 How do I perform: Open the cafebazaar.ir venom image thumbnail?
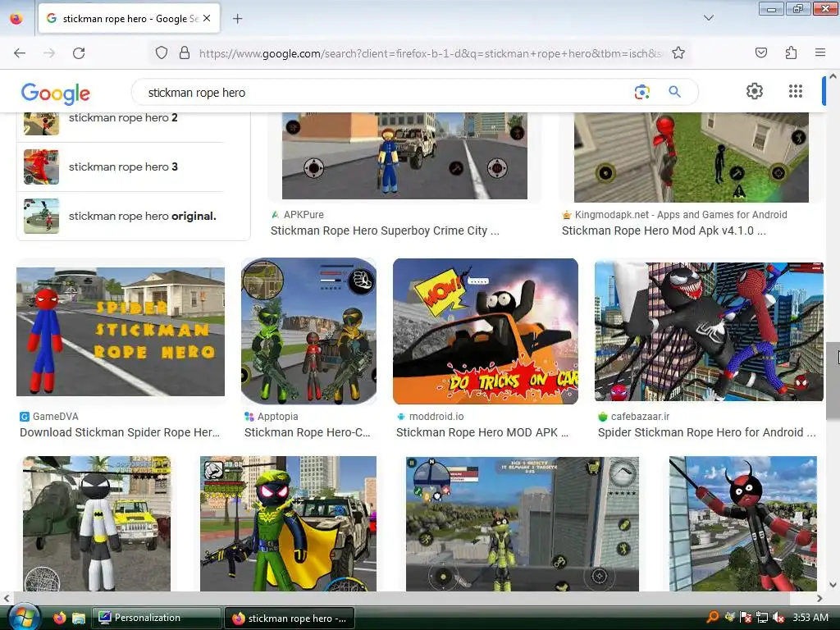709,331
